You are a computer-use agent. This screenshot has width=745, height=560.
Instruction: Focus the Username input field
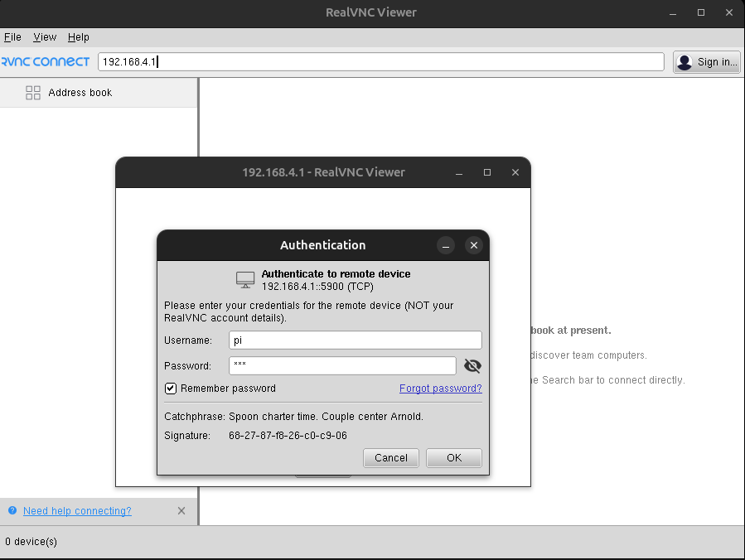[x=355, y=340]
